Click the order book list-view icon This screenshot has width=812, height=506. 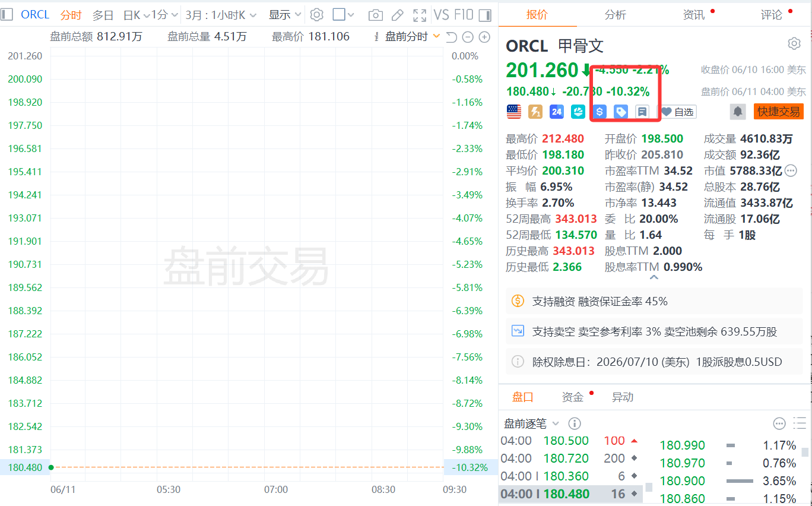tap(800, 423)
